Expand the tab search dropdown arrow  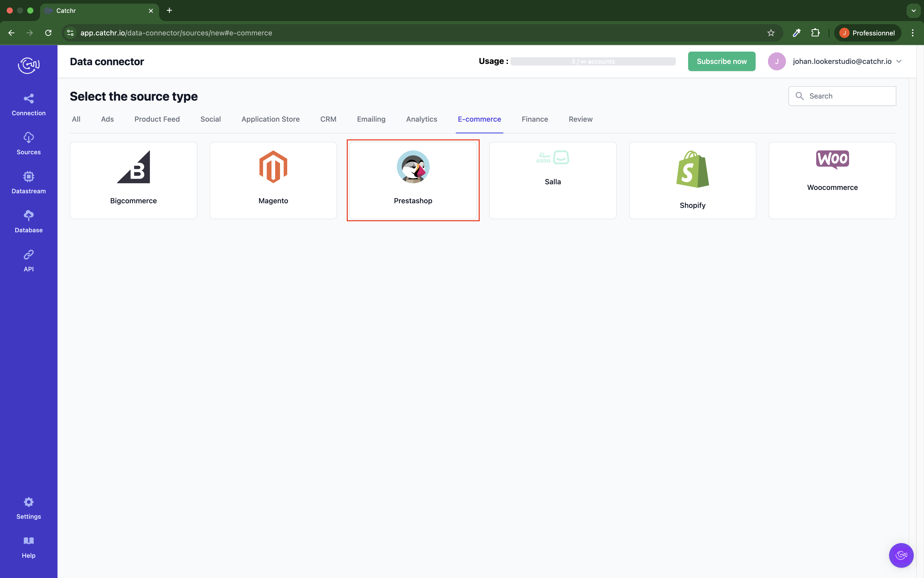click(x=913, y=11)
